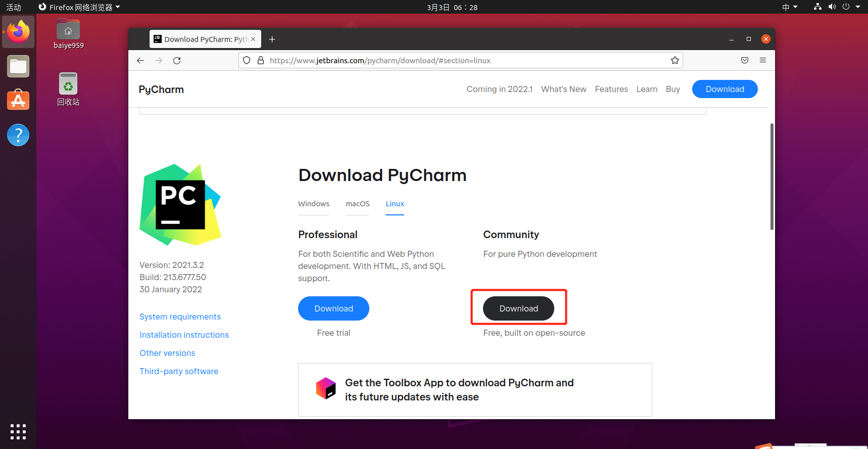
Task: Click the Download PyCharm page heading
Action: click(x=382, y=175)
